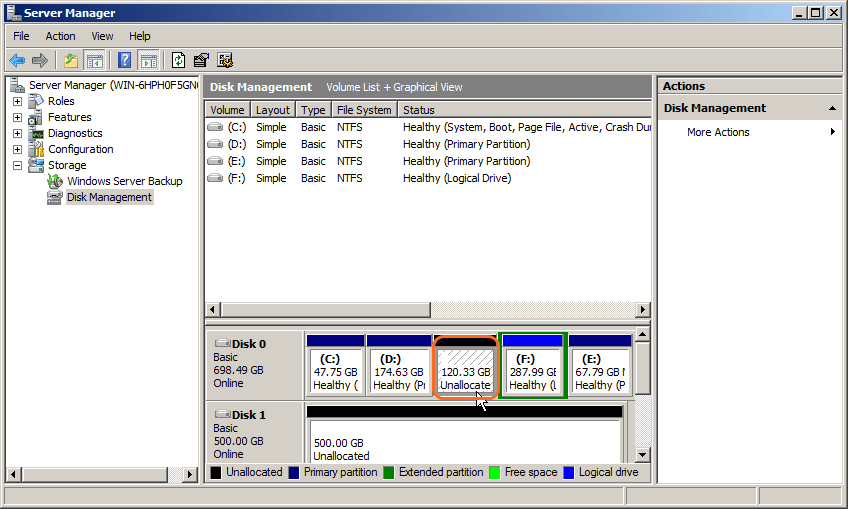This screenshot has height=509, width=848.
Task: Click graphical view scrollbar up arrow
Action: tap(642, 334)
